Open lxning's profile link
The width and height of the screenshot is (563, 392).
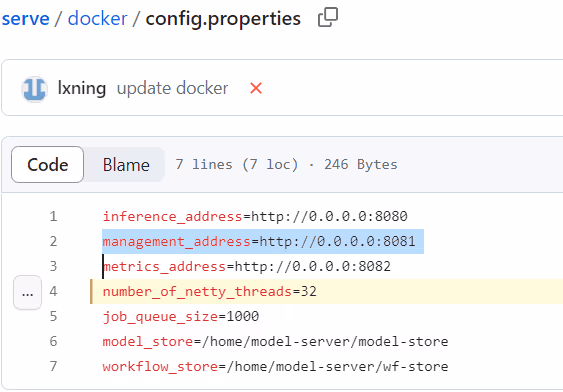tap(82, 88)
